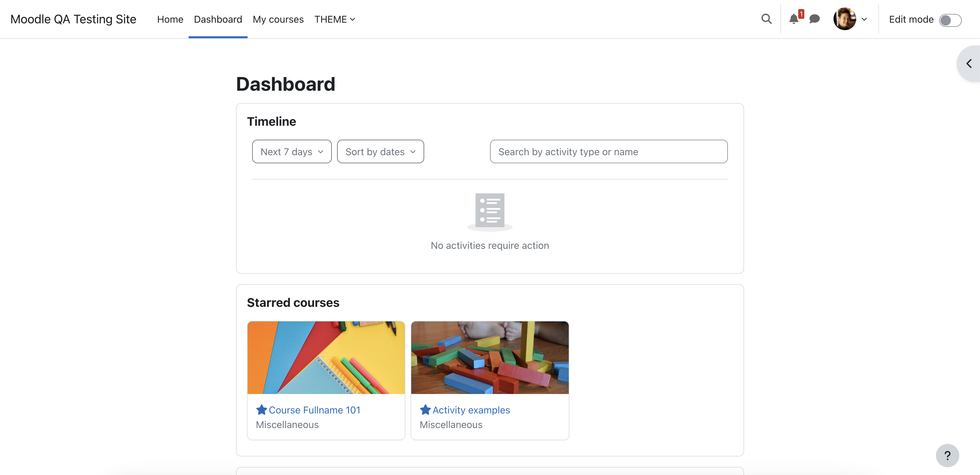The height and width of the screenshot is (475, 980).
Task: Click the Timeline heading
Action: (x=271, y=121)
